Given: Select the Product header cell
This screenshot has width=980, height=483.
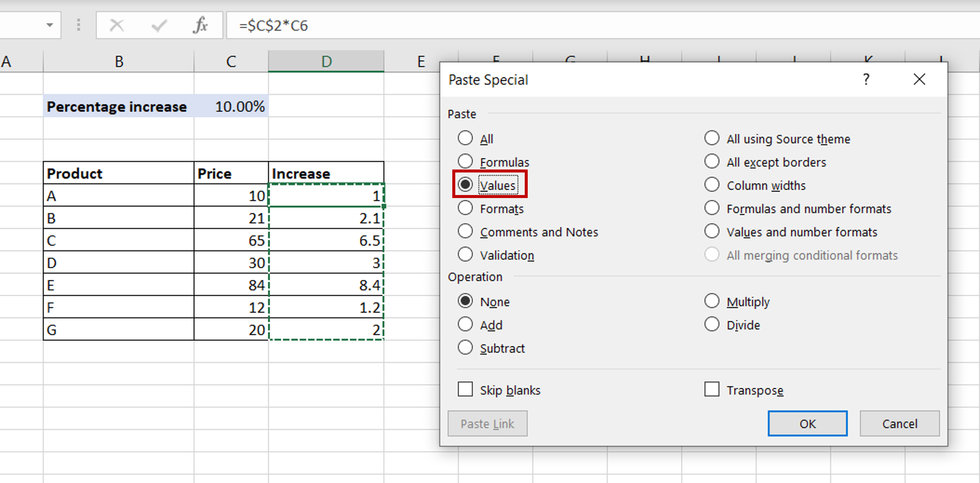Looking at the screenshot, I should pos(119,173).
